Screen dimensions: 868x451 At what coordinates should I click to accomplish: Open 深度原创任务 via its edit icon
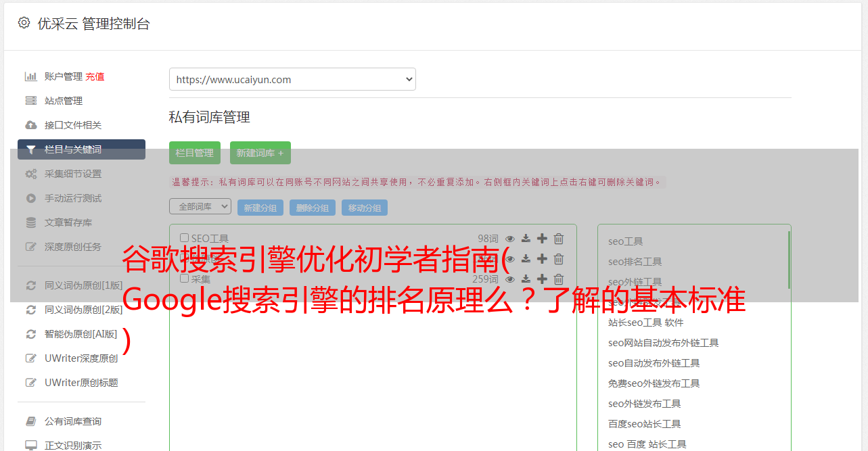(x=31, y=247)
